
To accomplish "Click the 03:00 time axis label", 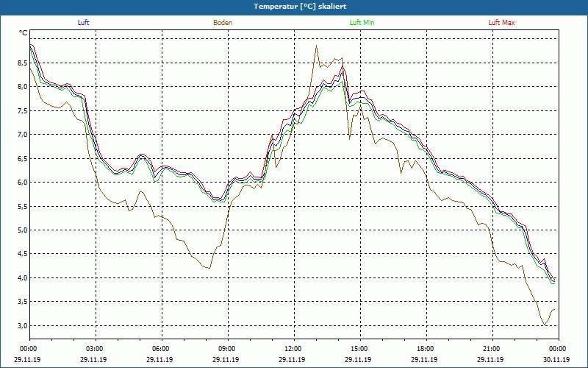I will 96,349.
